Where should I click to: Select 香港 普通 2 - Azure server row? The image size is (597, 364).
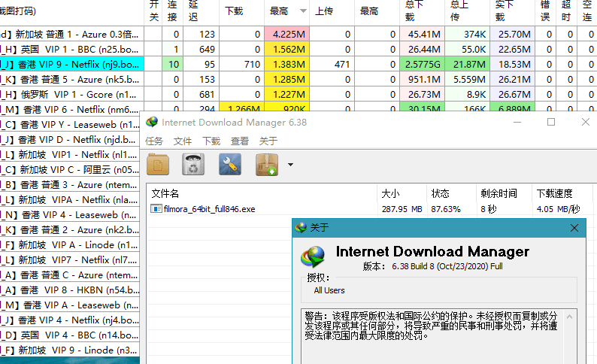[x=70, y=229]
